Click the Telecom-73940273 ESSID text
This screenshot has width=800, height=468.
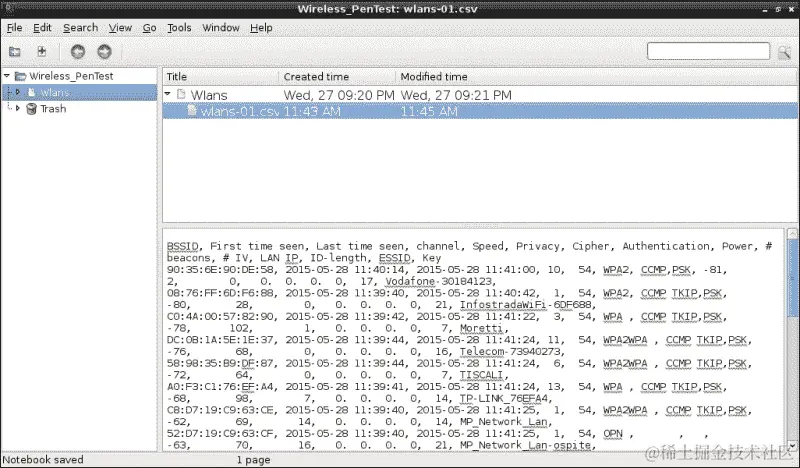coord(510,352)
